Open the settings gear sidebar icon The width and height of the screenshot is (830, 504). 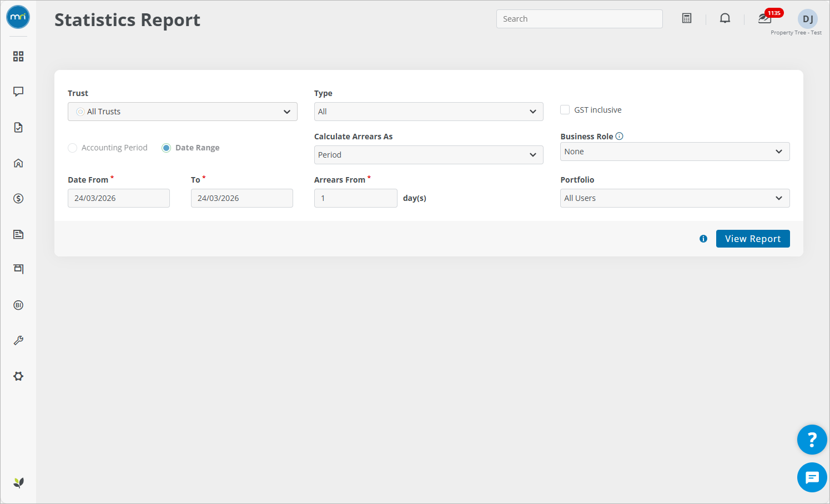pyautogui.click(x=18, y=376)
